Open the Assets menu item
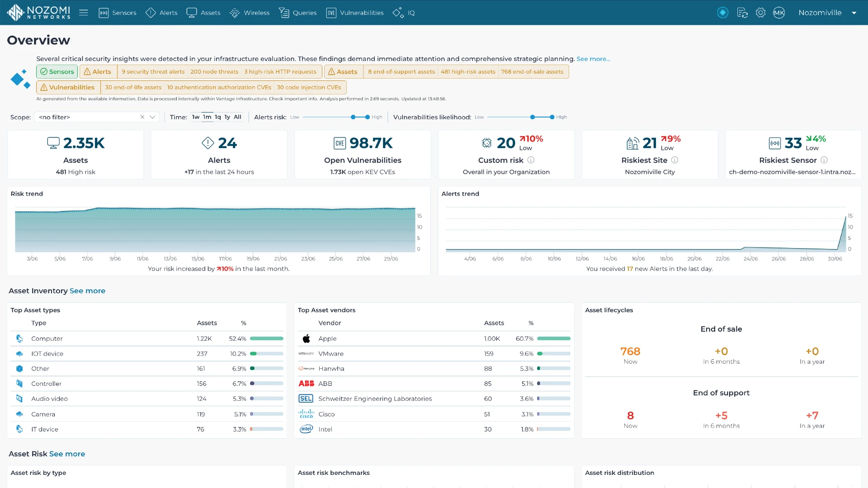The width and height of the screenshot is (868, 488). [203, 13]
